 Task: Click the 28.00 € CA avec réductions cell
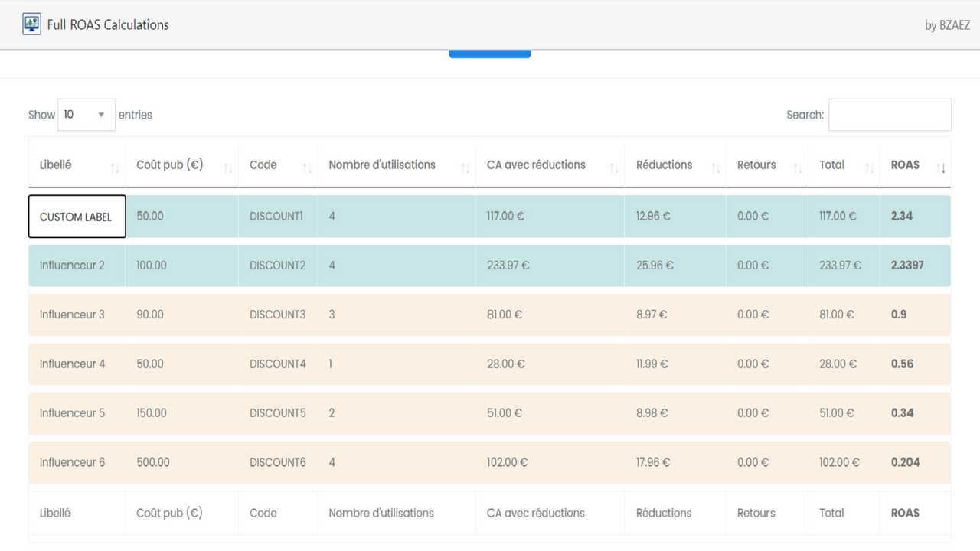tap(550, 364)
